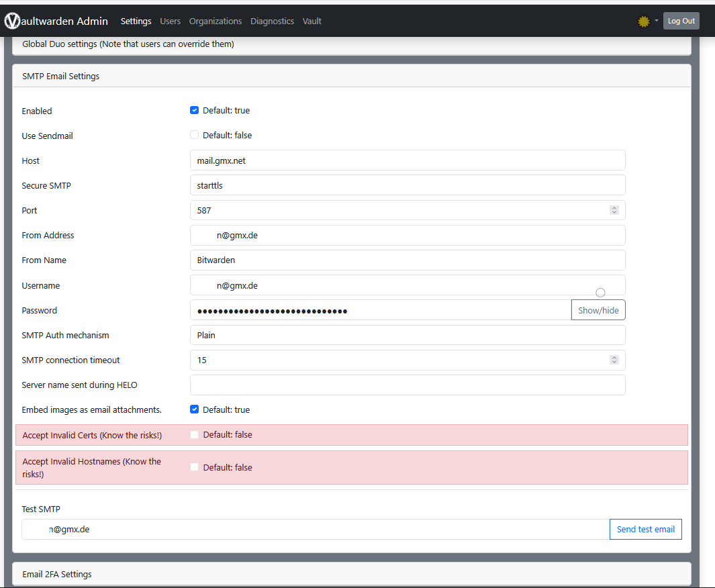
Task: Click the From Name field Bitwarden
Action: coord(408,260)
